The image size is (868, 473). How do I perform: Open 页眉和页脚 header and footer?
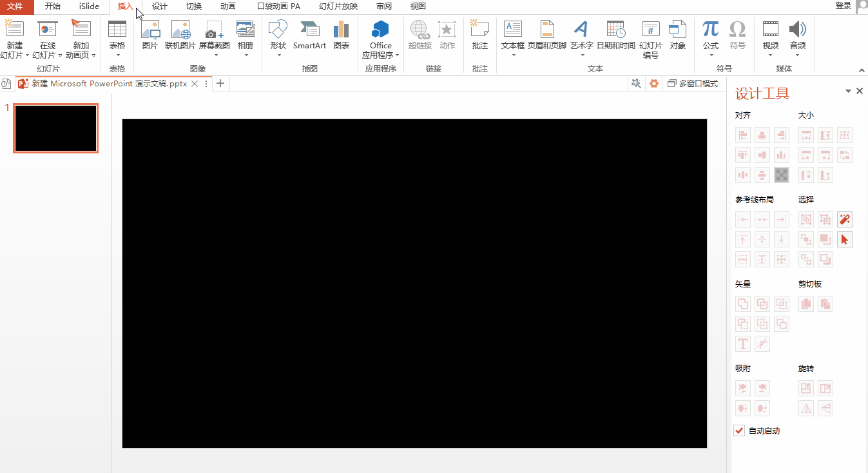pos(547,35)
